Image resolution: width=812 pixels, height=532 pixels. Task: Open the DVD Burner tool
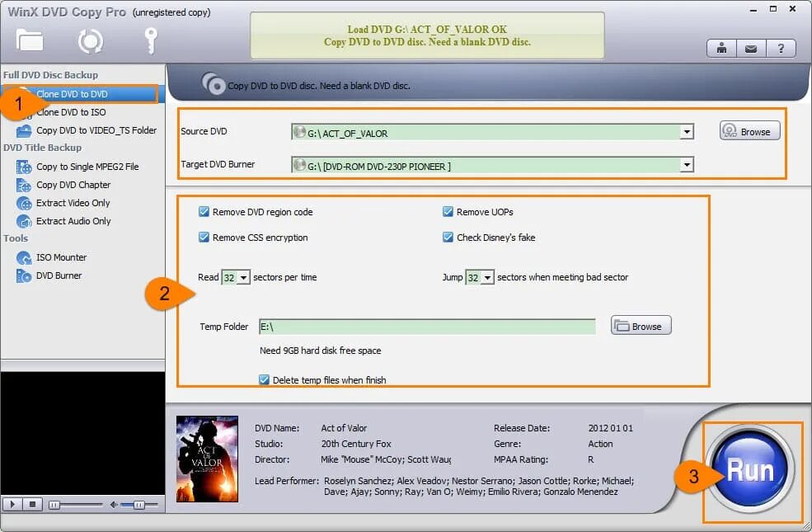pyautogui.click(x=59, y=275)
